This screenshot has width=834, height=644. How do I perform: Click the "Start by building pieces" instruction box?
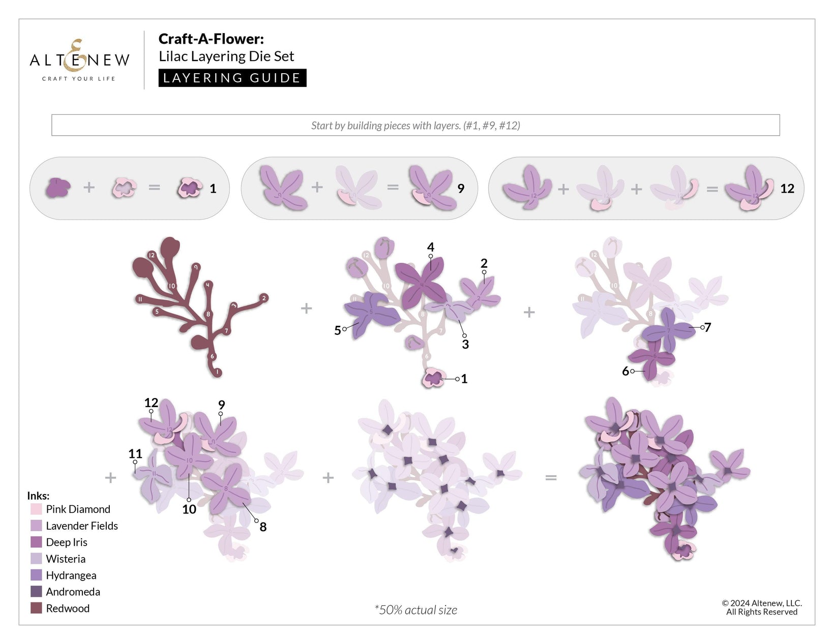pyautogui.click(x=415, y=126)
